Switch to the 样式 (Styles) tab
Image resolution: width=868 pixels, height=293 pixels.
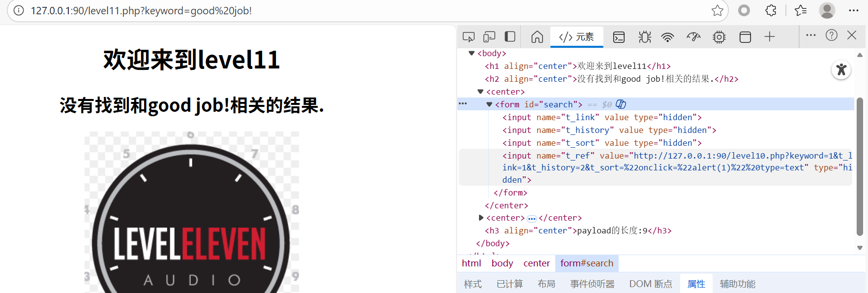coord(473,284)
